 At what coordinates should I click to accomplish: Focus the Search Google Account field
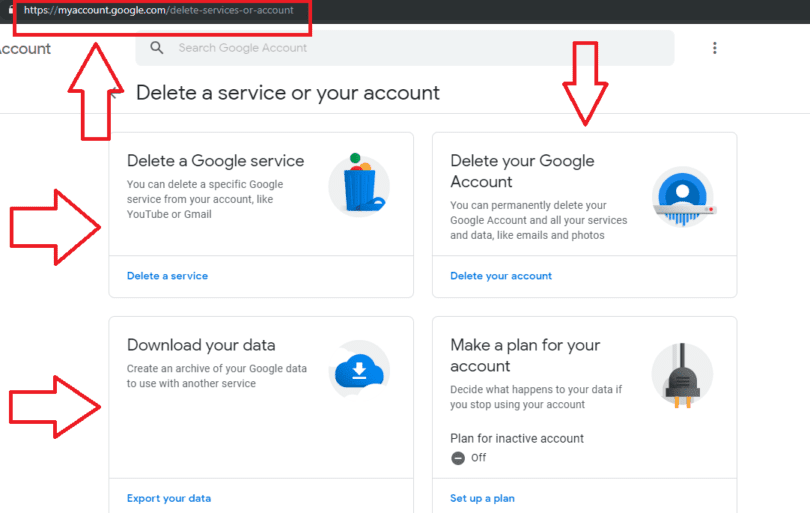coord(404,48)
